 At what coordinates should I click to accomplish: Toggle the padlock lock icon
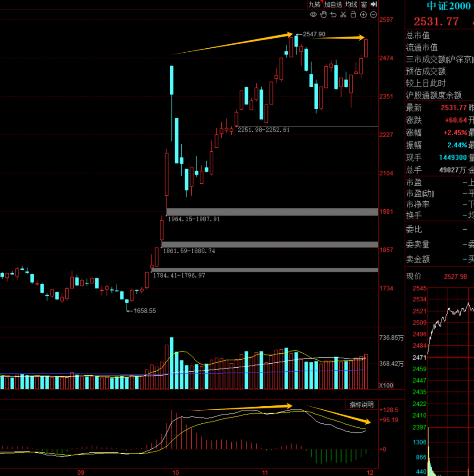pyautogui.click(x=353, y=14)
